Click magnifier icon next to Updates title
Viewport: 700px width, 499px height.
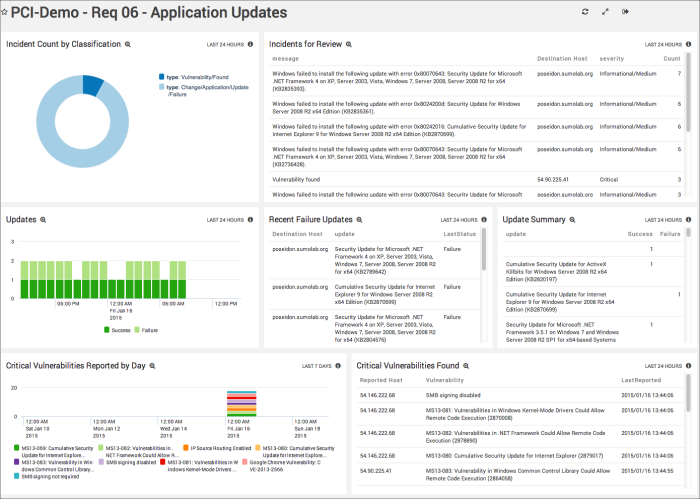pos(43,219)
